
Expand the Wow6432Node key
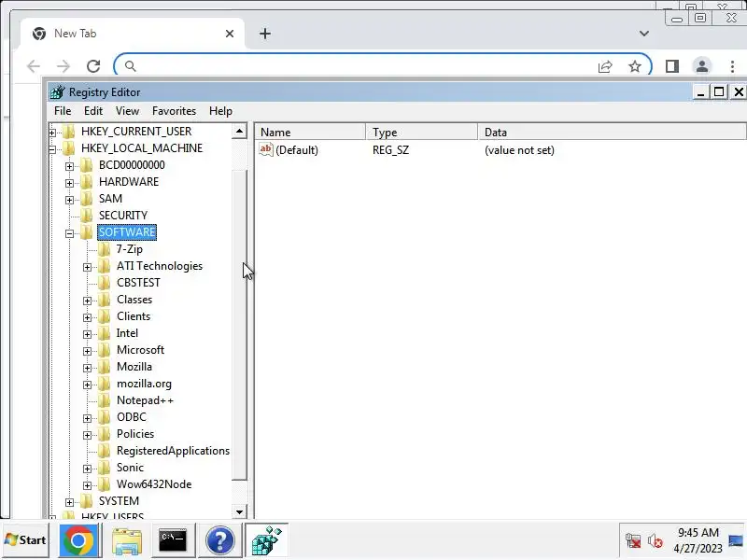click(x=87, y=485)
